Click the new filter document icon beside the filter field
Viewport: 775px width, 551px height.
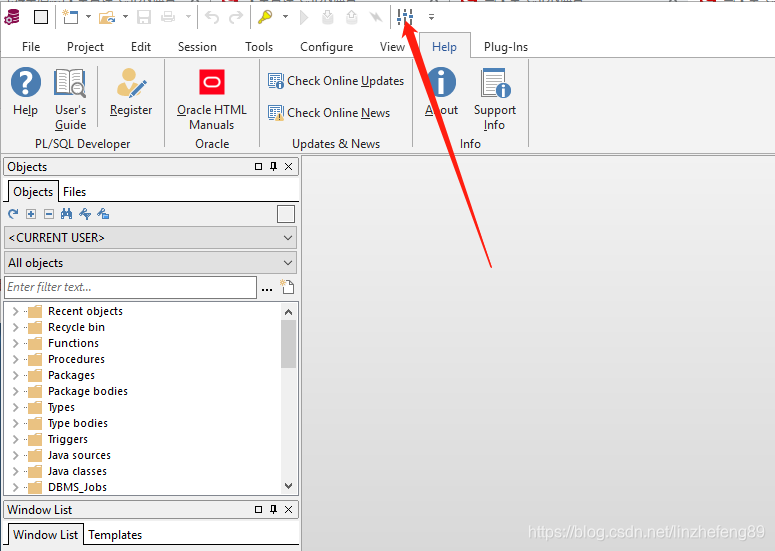pos(288,287)
